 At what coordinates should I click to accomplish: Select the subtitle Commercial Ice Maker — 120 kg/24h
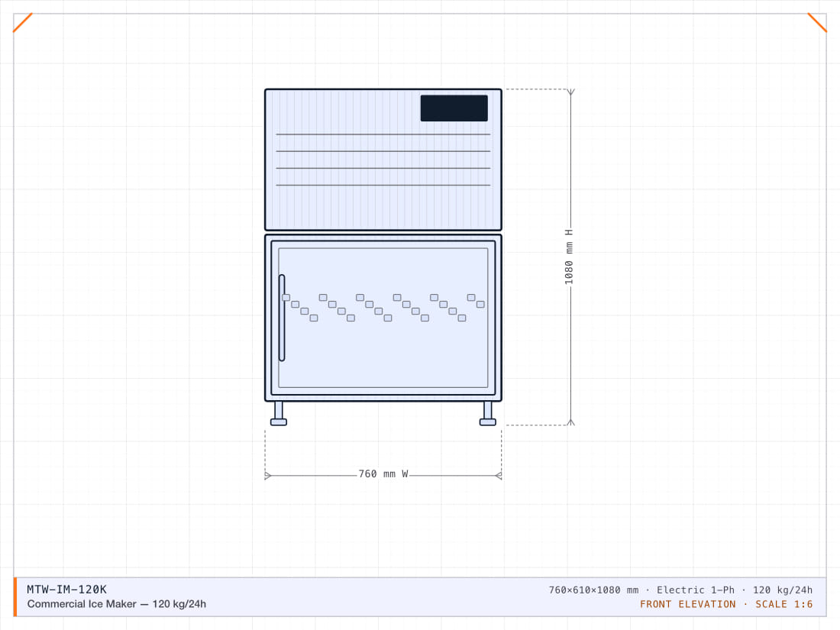point(116,604)
